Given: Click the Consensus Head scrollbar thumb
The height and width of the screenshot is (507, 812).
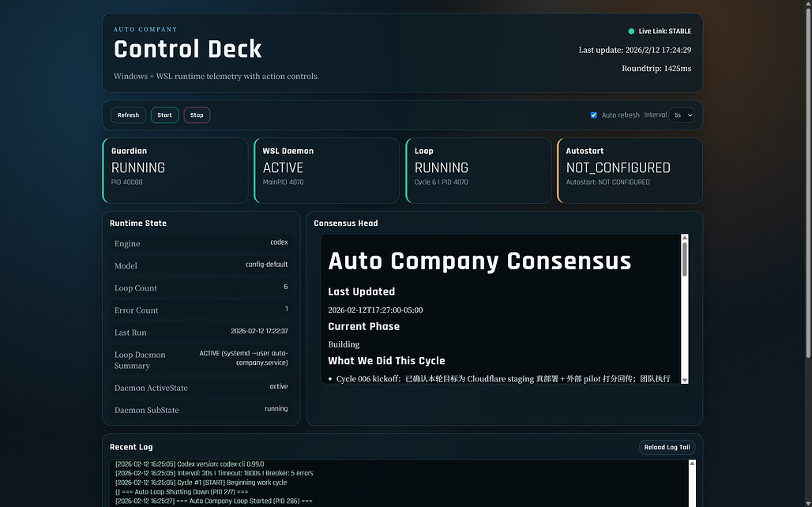Looking at the screenshot, I should [685, 259].
